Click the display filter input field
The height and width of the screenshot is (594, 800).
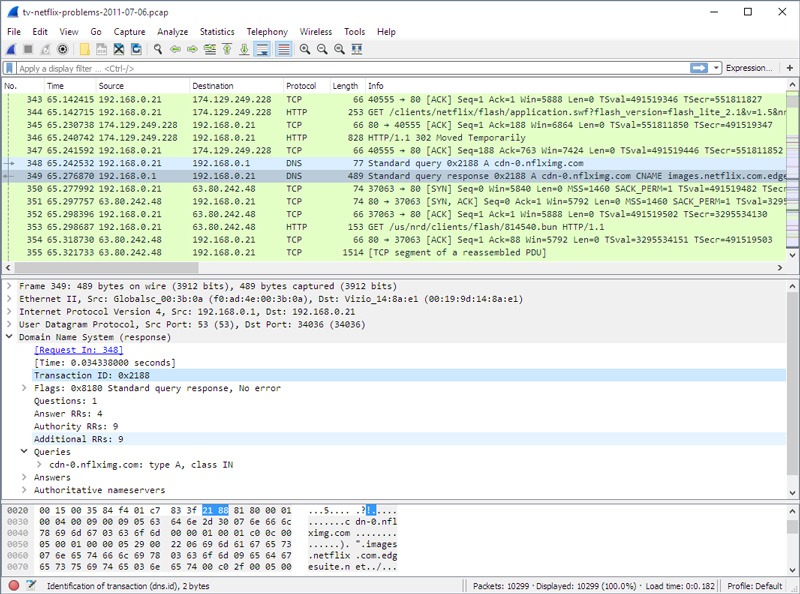click(x=300, y=68)
